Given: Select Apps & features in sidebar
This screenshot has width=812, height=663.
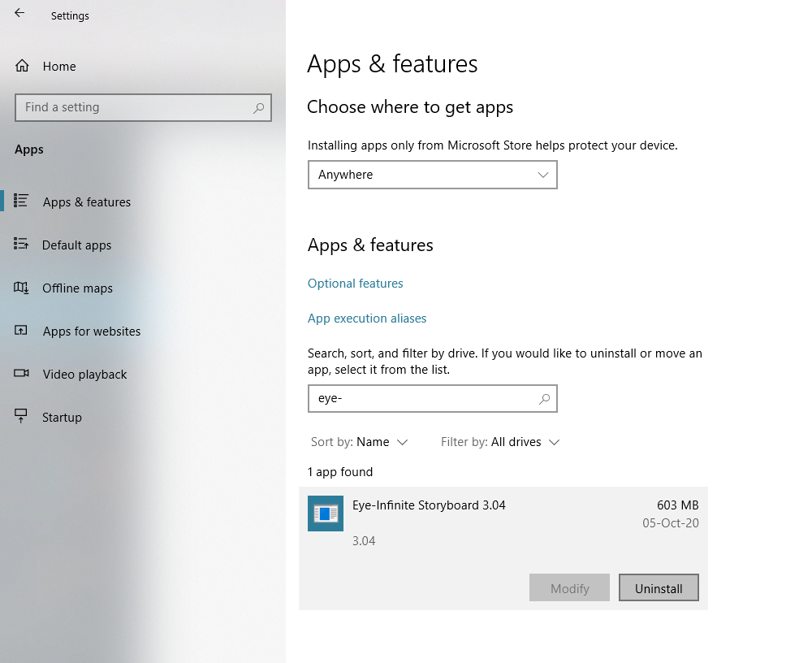Looking at the screenshot, I should pos(87,202).
